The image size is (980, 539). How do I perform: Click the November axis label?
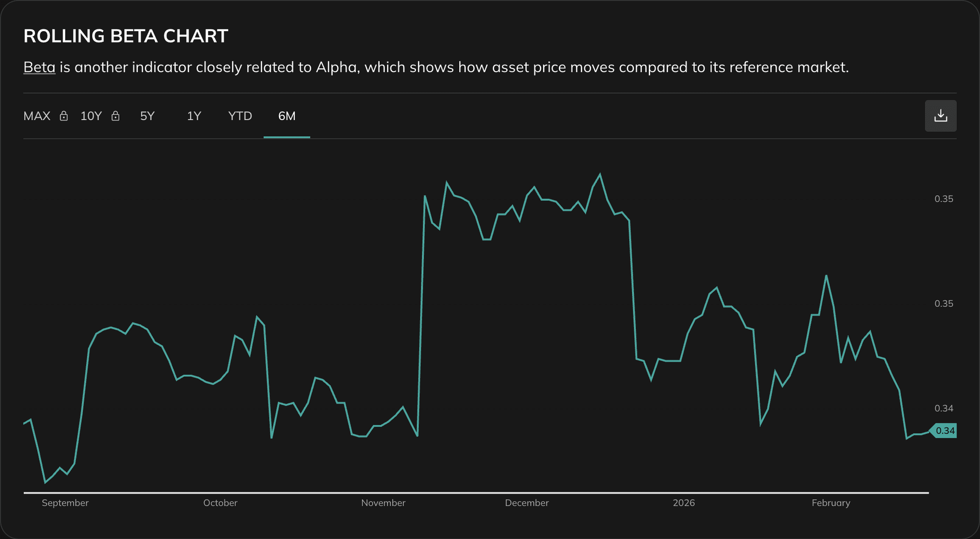click(383, 503)
